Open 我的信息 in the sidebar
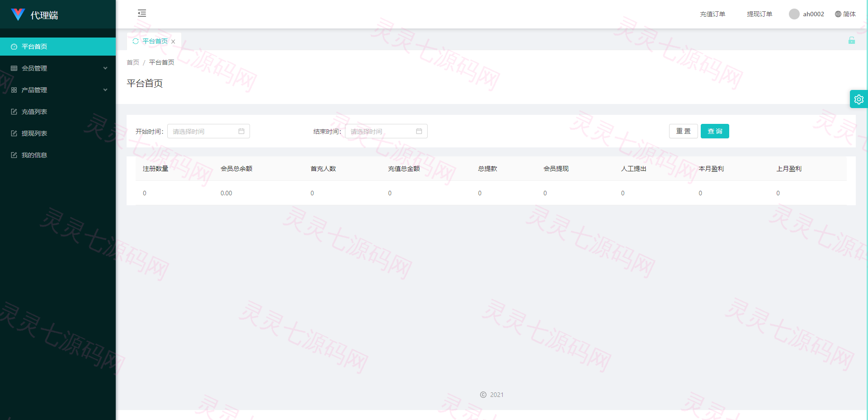868x420 pixels. click(x=58, y=155)
